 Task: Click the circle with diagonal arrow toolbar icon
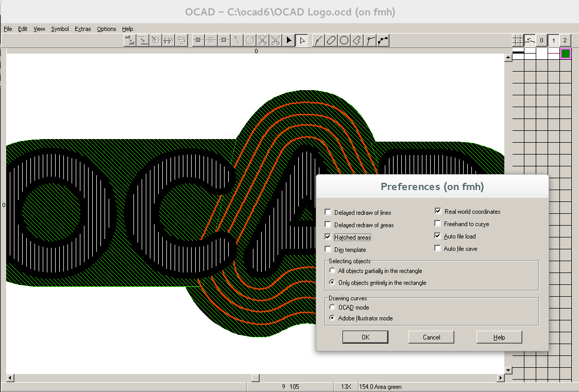tap(156, 40)
